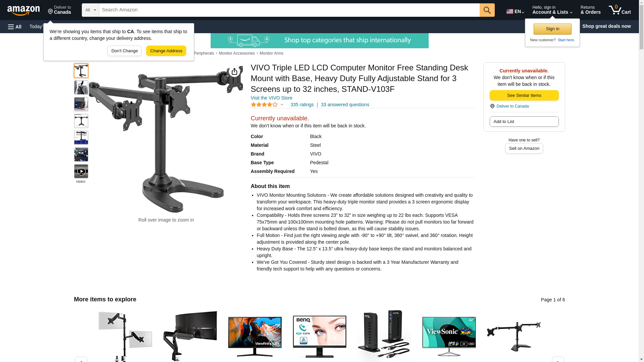Open the Visit the VIVO Store link
Screen dimensions: 644x362
[271, 98]
